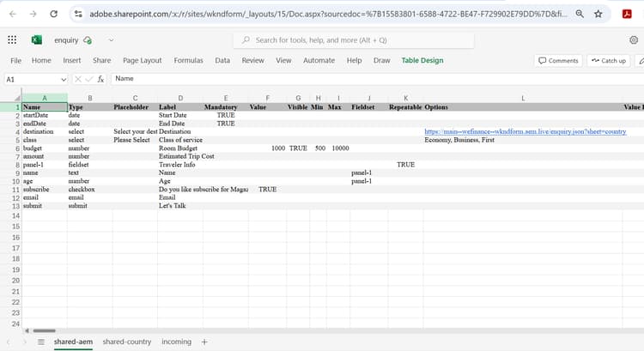Open the Automate tab
The width and height of the screenshot is (644, 351).
319,60
